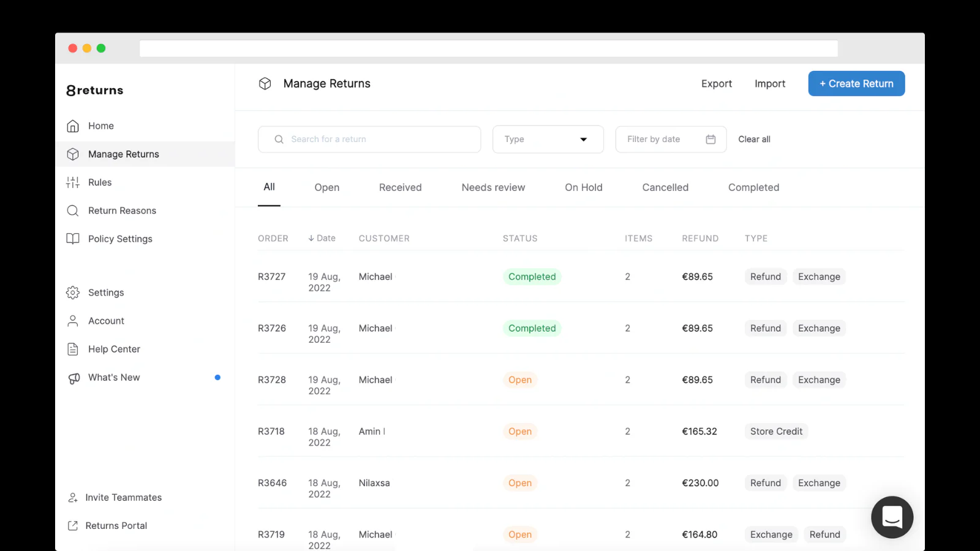Open Home in the sidebar

coord(145,126)
